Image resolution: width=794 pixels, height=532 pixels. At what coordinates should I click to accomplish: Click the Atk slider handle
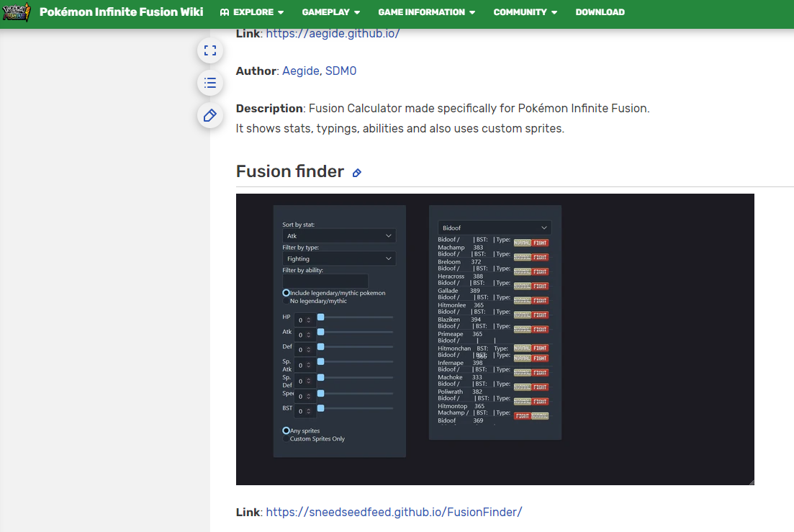[320, 332]
